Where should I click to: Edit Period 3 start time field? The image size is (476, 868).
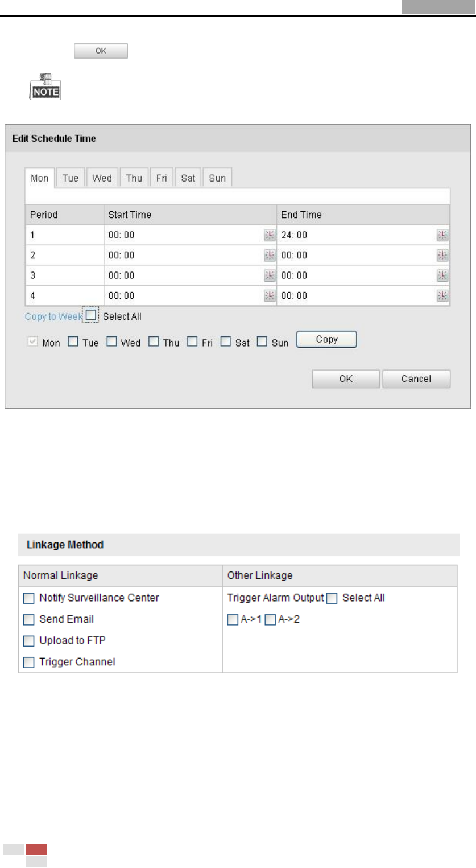(190, 275)
